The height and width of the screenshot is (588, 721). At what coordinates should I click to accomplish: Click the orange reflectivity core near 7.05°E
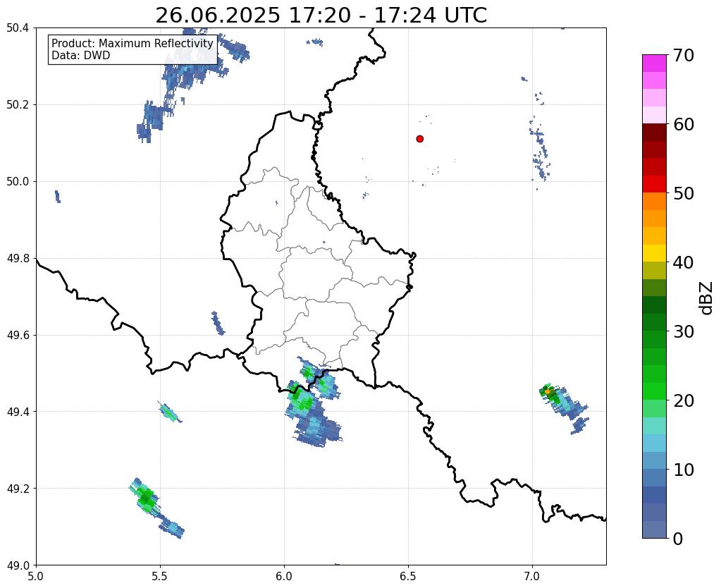(547, 391)
